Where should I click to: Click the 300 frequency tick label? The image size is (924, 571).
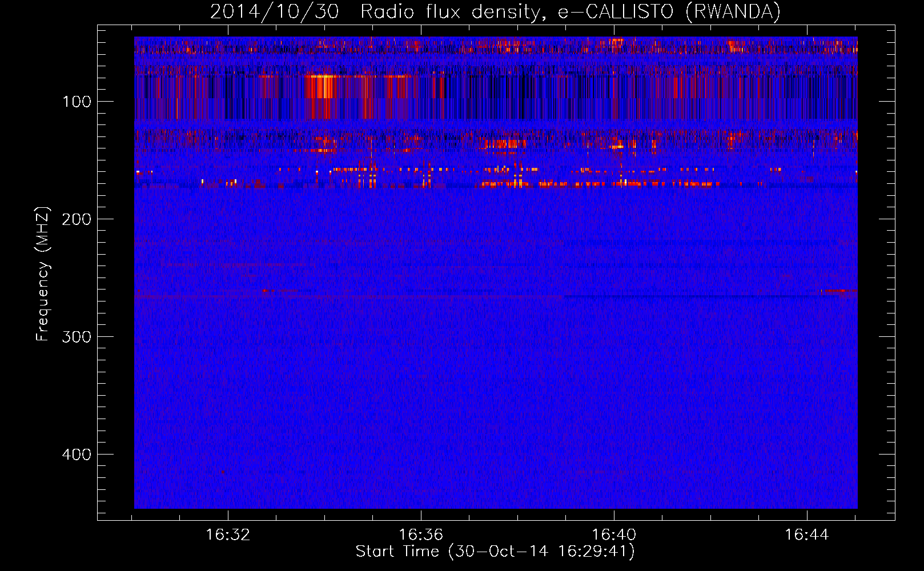(77, 337)
